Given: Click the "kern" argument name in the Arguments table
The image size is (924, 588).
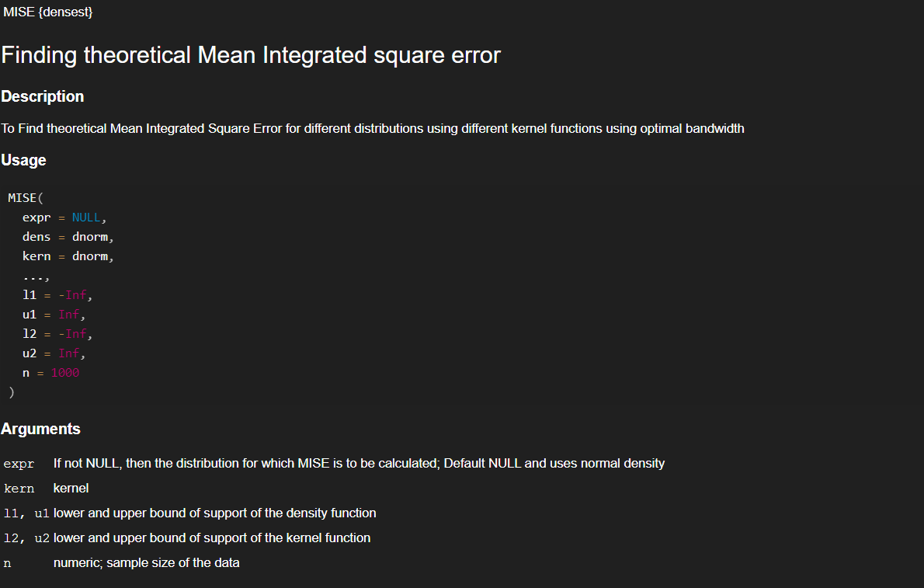Looking at the screenshot, I should click(x=19, y=489).
